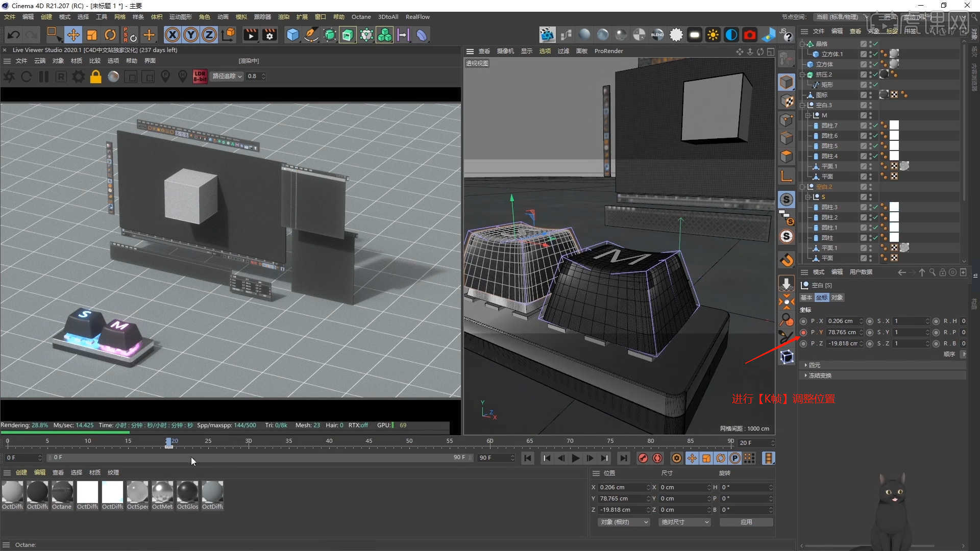Viewport: 980px width, 551px height.
Task: Collapse the 空白.3 null in object tree
Action: (802, 105)
